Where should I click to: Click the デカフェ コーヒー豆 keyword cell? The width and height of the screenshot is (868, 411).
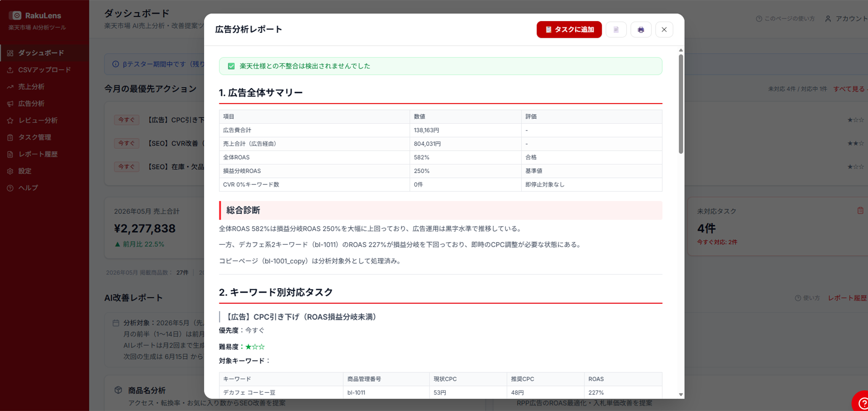(x=281, y=393)
